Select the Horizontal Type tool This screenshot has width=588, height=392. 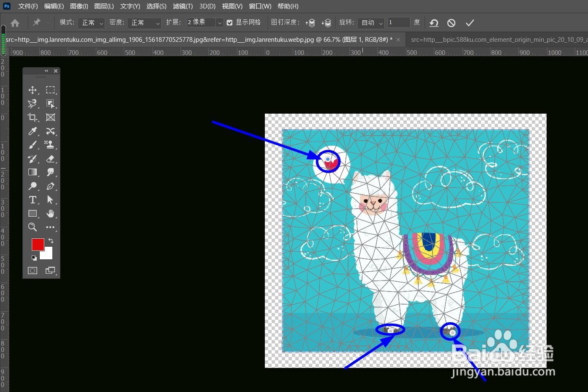pos(33,200)
